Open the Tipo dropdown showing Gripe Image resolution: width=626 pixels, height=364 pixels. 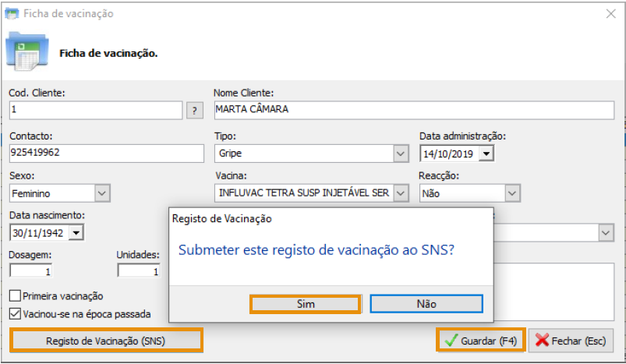(401, 153)
